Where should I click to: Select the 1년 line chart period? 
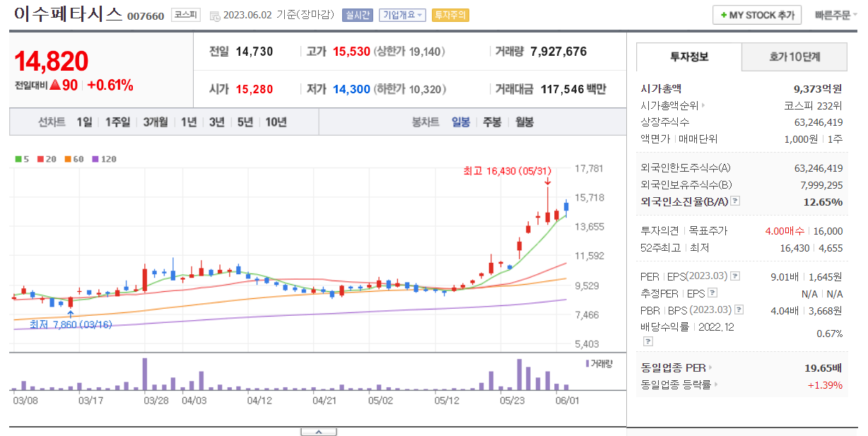click(x=189, y=122)
